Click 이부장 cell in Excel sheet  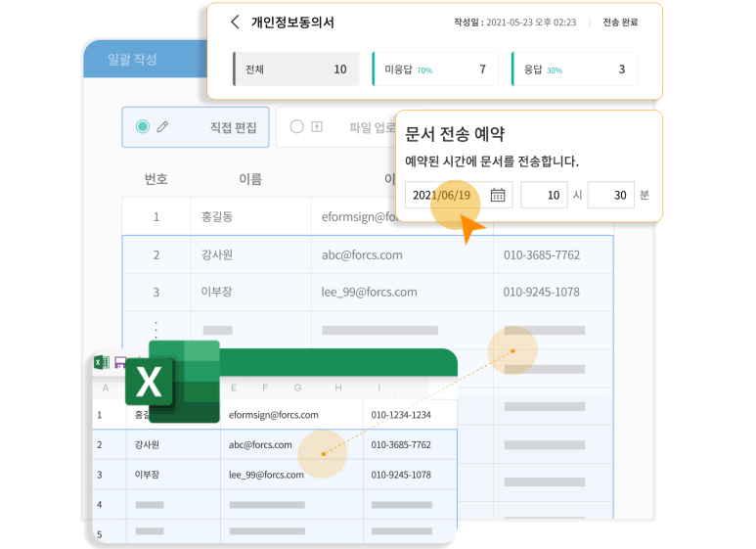click(173, 475)
